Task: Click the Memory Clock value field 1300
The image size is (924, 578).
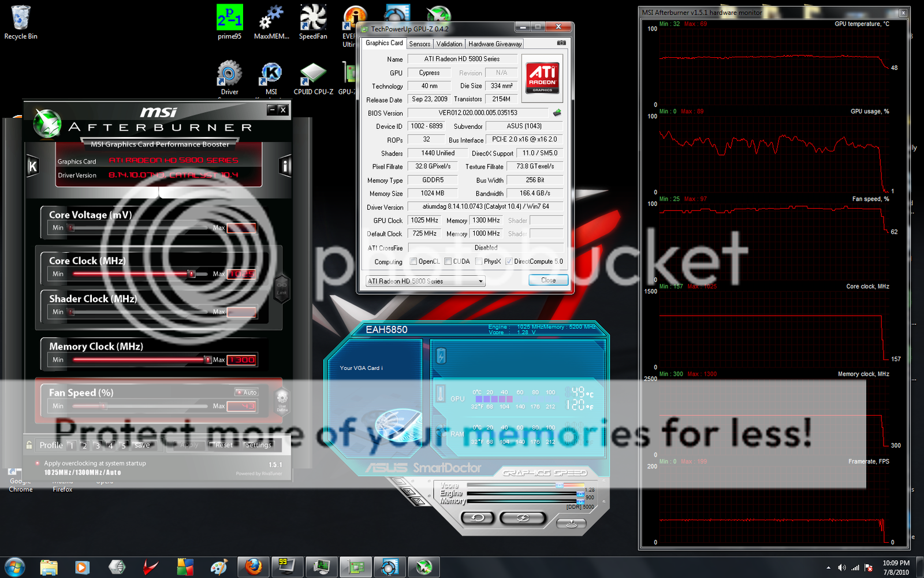Action: point(241,360)
